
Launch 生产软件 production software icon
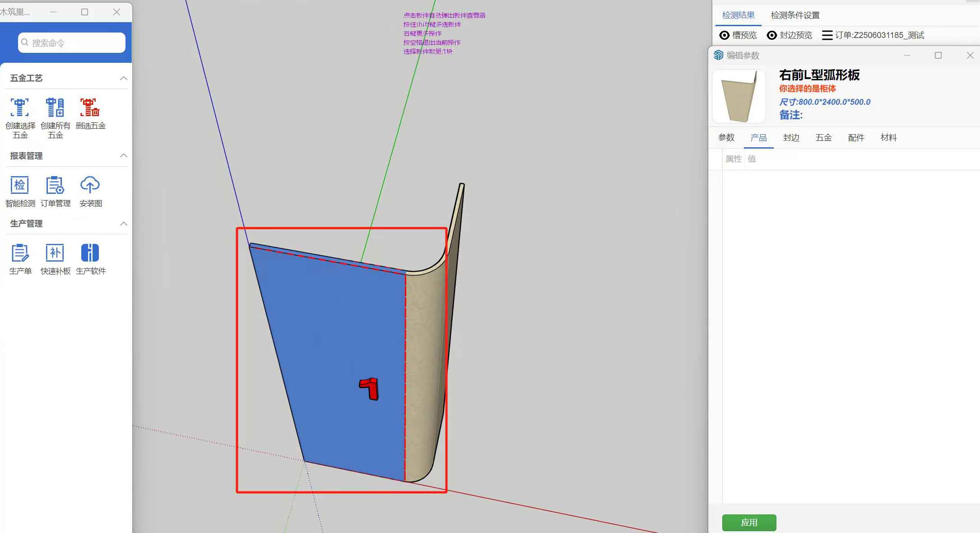(90, 253)
